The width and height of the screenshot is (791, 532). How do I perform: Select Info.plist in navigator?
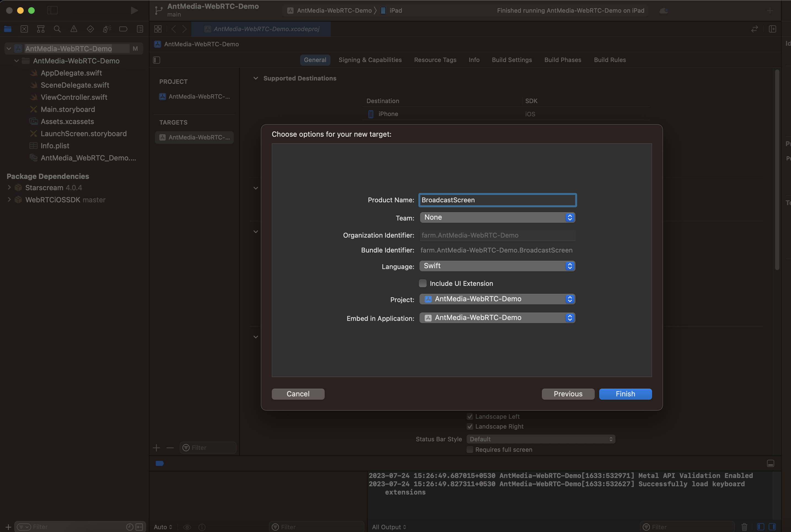point(55,146)
